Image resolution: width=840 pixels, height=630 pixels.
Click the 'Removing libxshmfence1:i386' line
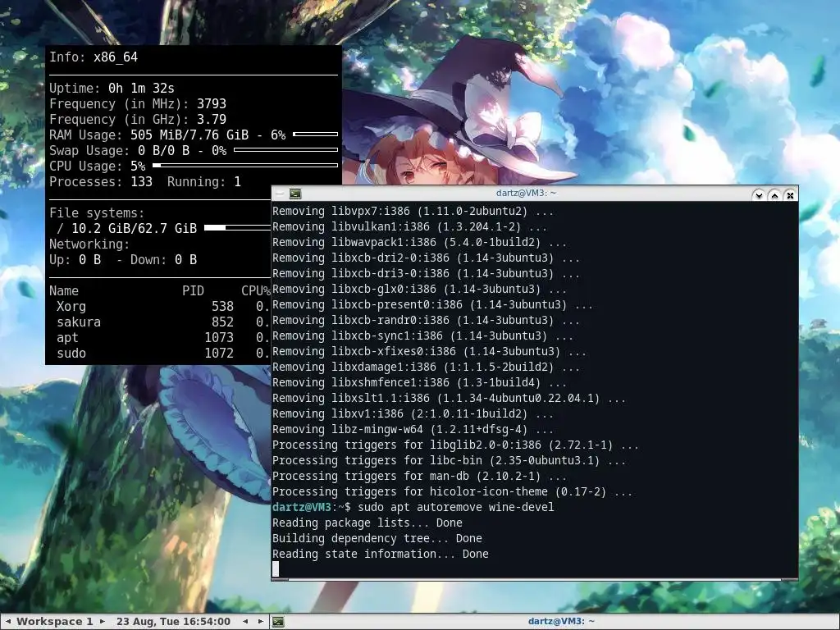[419, 382]
